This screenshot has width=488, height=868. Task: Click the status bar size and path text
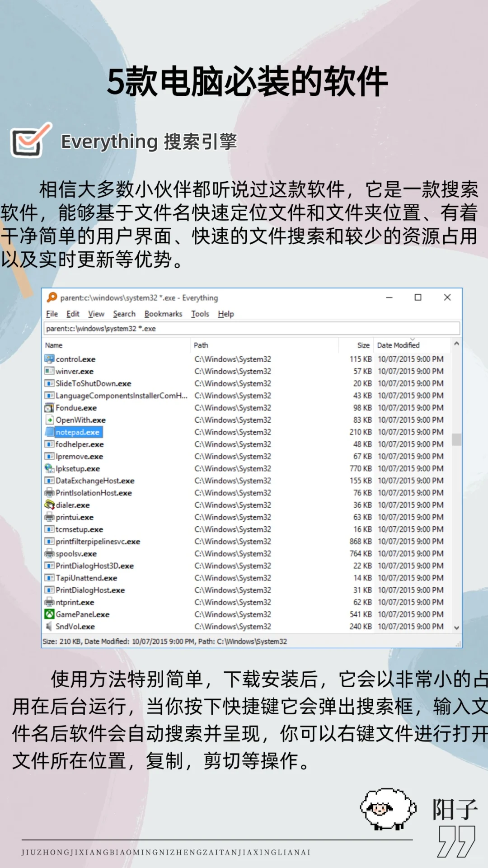164,642
